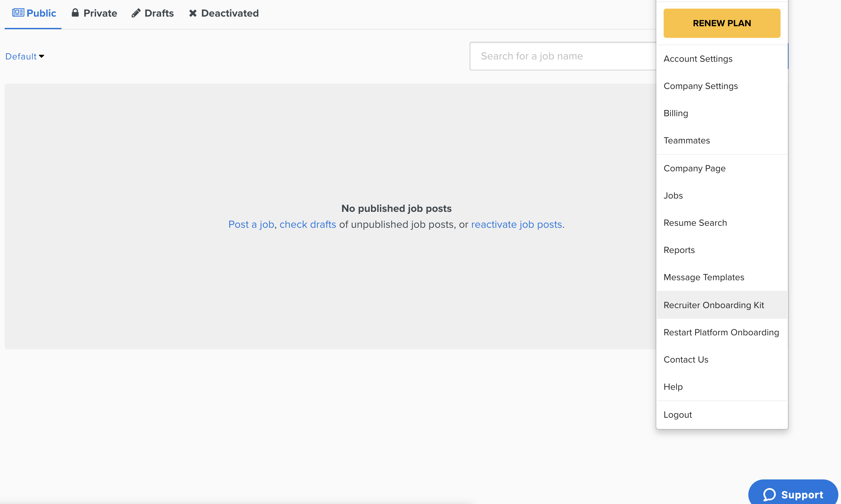Click the newspaper icon beside Public

click(18, 13)
